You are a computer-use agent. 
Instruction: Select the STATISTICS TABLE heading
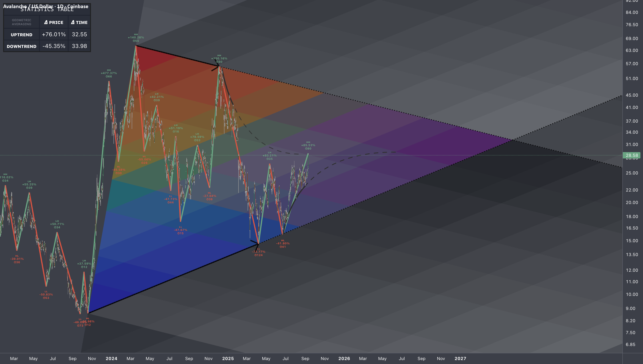click(47, 10)
